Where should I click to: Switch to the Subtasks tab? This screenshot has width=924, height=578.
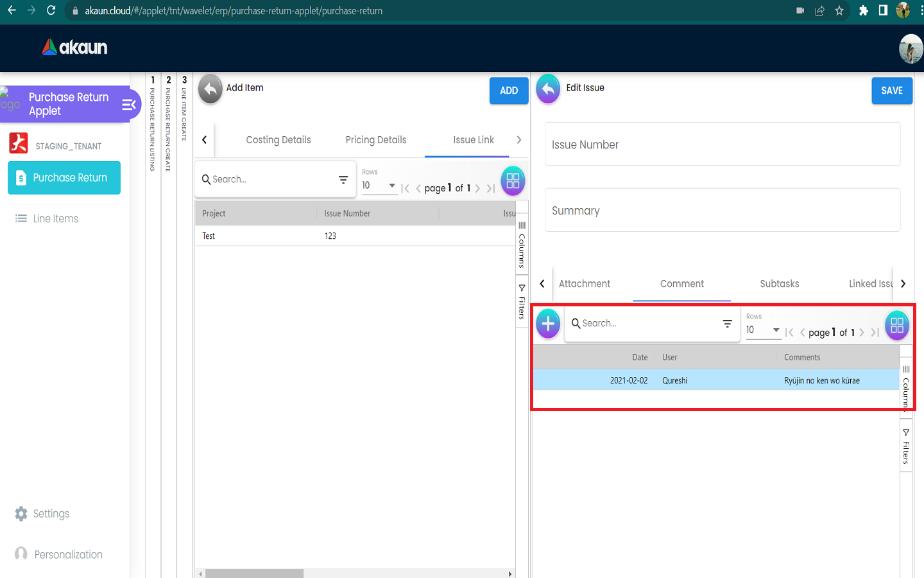(780, 284)
